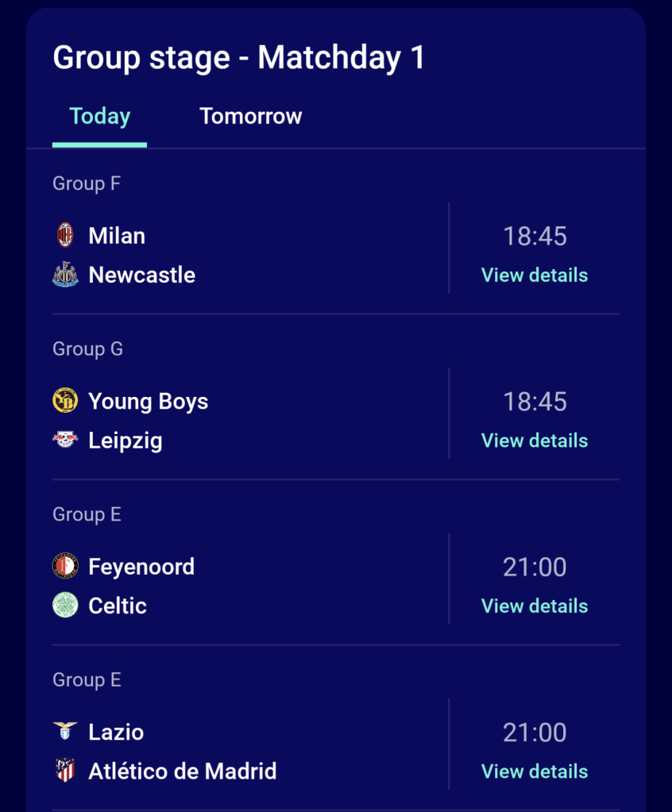The image size is (672, 812).
Task: Switch to the Tomorrow tab
Action: click(x=251, y=117)
